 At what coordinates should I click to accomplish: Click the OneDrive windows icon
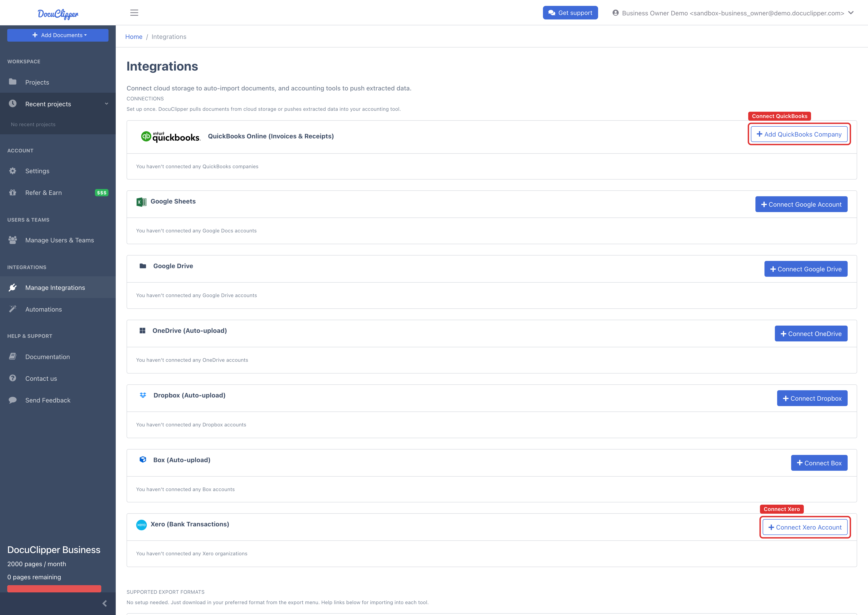[x=142, y=331]
